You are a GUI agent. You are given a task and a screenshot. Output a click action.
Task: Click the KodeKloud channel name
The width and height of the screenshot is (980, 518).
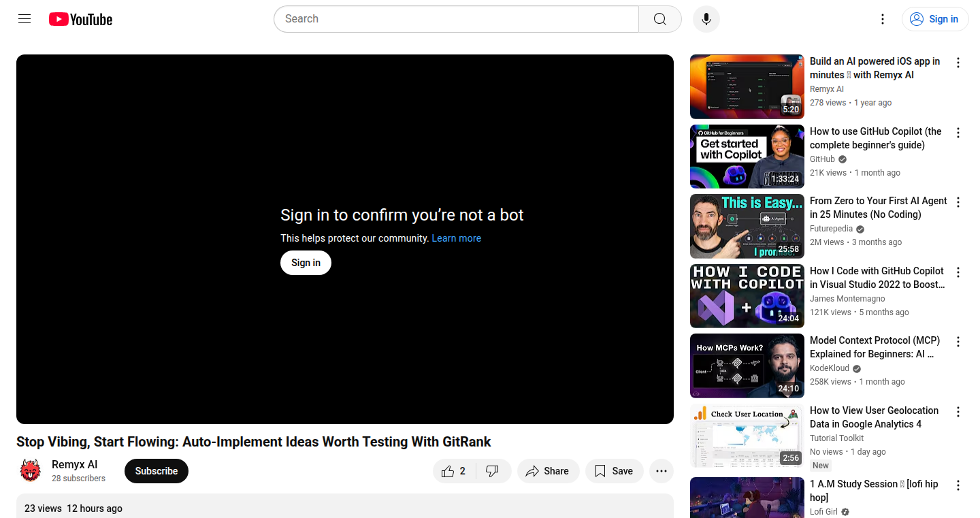pyautogui.click(x=830, y=368)
